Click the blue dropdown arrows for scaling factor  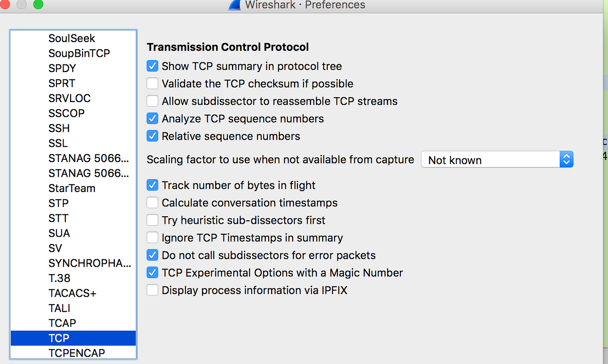tap(566, 160)
